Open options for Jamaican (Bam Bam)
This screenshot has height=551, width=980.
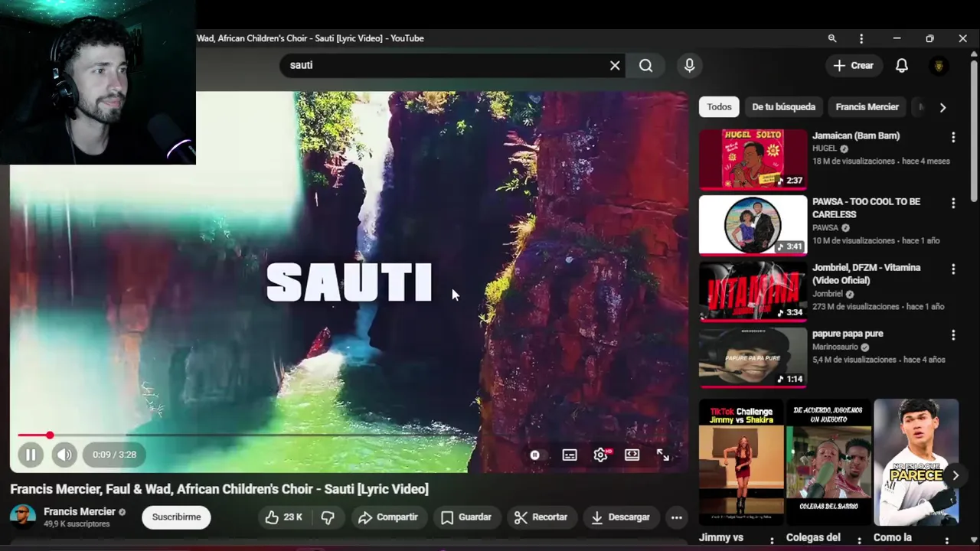coord(953,137)
